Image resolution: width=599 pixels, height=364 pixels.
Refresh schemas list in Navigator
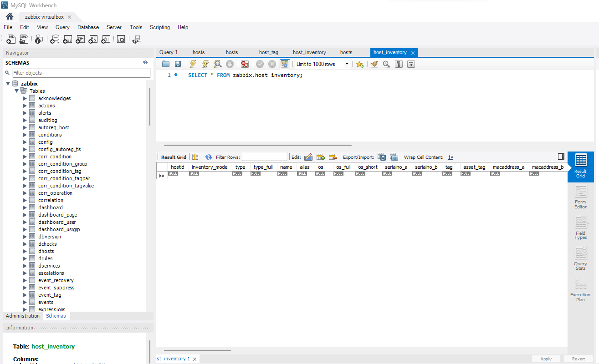click(x=145, y=63)
